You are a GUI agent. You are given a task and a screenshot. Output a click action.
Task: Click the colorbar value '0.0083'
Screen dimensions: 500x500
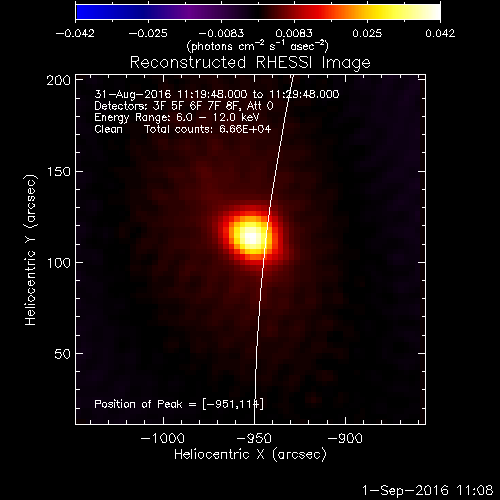tap(294, 33)
